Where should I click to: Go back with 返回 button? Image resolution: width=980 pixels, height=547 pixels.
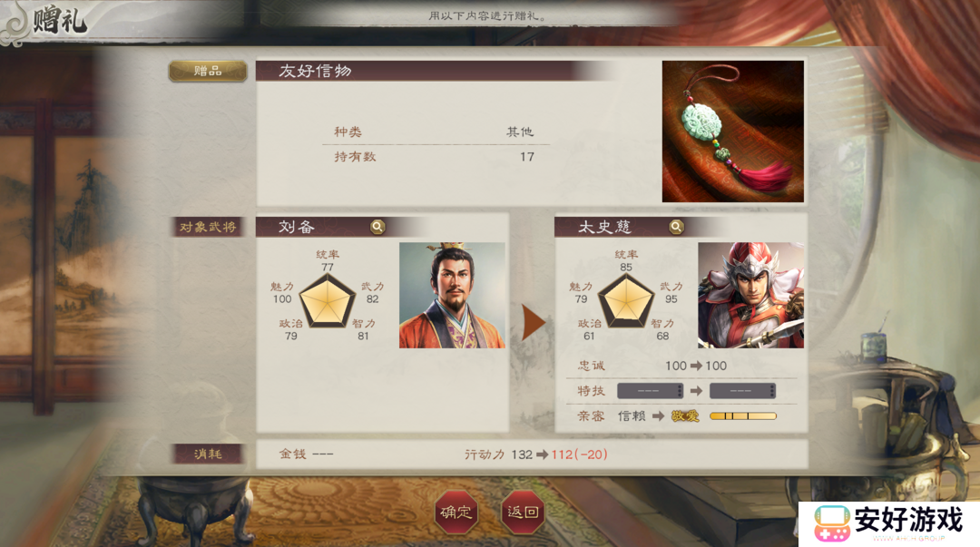point(523,512)
